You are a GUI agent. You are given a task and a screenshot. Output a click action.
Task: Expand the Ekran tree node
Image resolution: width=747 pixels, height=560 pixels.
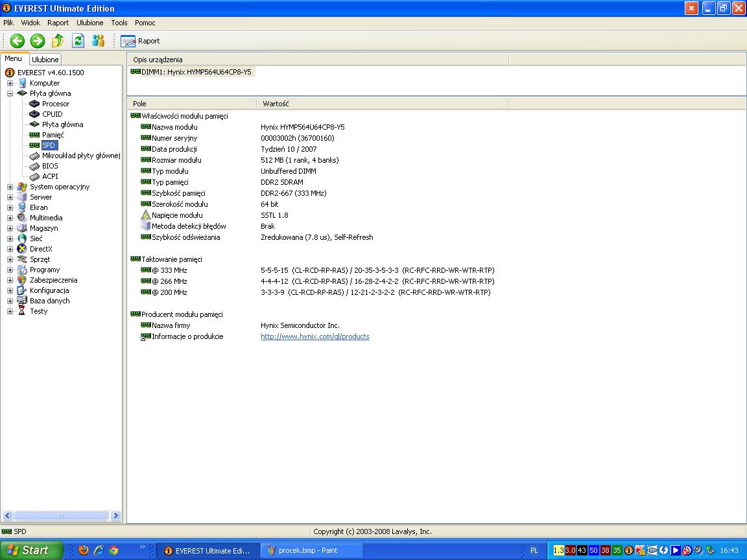pyautogui.click(x=10, y=207)
